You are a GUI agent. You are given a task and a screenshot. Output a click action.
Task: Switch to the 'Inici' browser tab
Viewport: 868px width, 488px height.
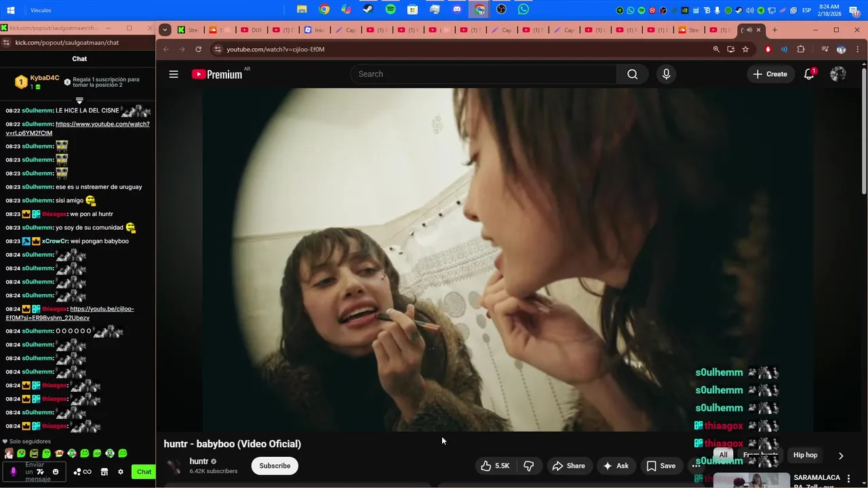pos(315,30)
